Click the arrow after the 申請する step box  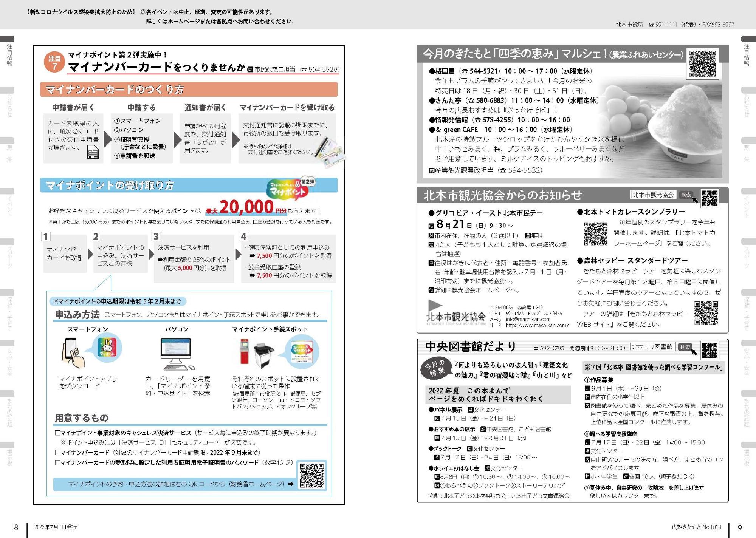(x=177, y=139)
